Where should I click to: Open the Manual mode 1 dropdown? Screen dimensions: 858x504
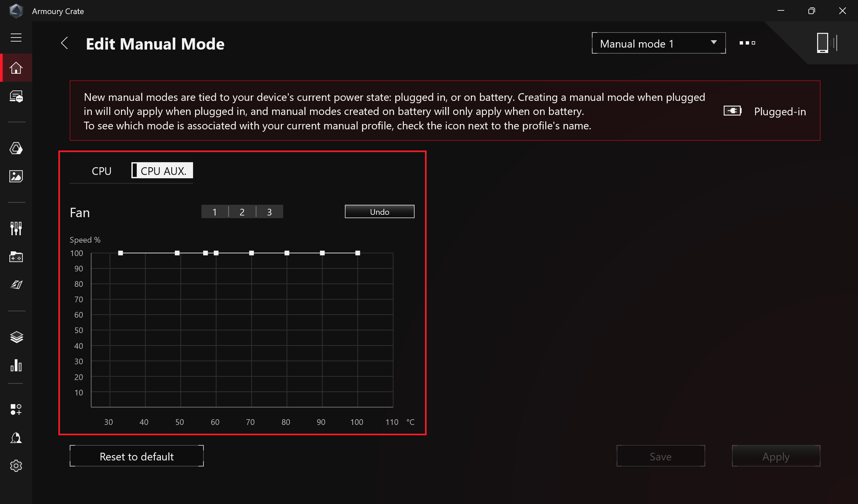(x=659, y=43)
